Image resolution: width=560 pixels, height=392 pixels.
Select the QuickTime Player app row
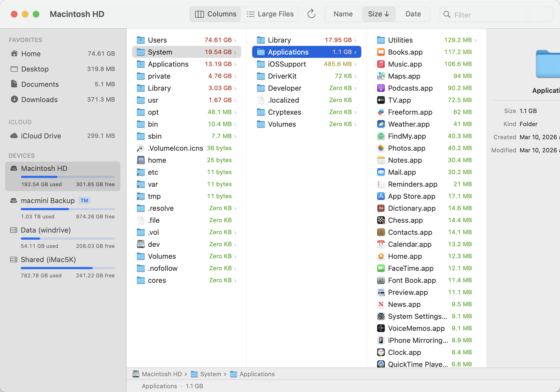click(427, 364)
